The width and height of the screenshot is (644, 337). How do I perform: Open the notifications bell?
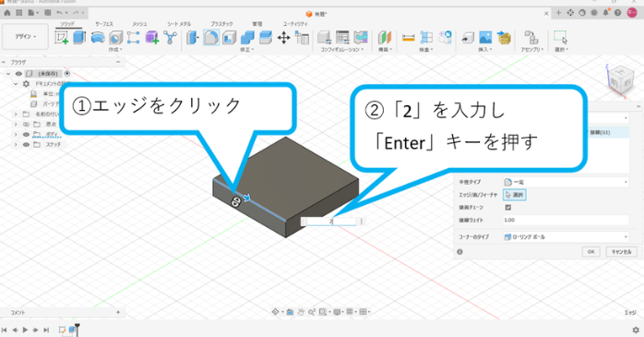(606, 13)
